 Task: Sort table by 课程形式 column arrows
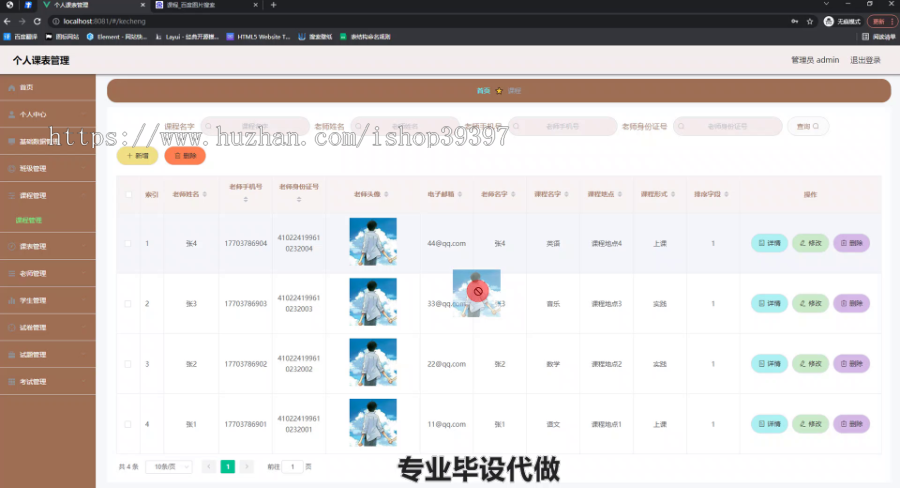pyautogui.click(x=673, y=194)
